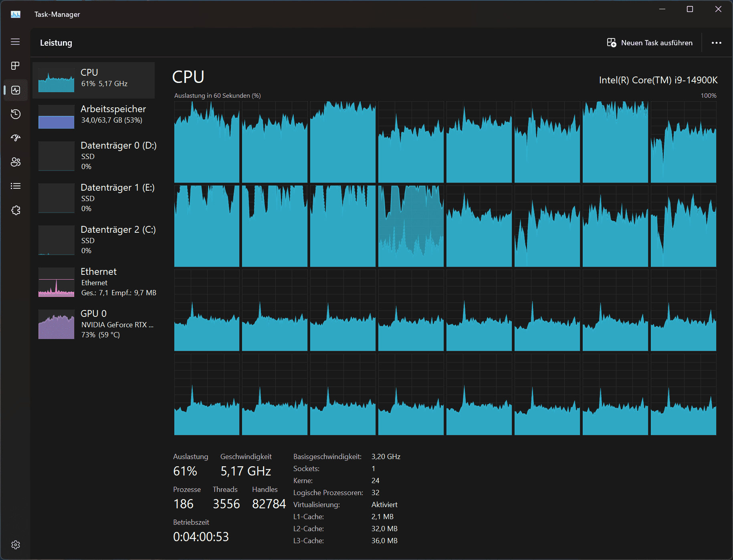Click the first logical processor graph
The width and height of the screenshot is (733, 560).
pyautogui.click(x=207, y=142)
